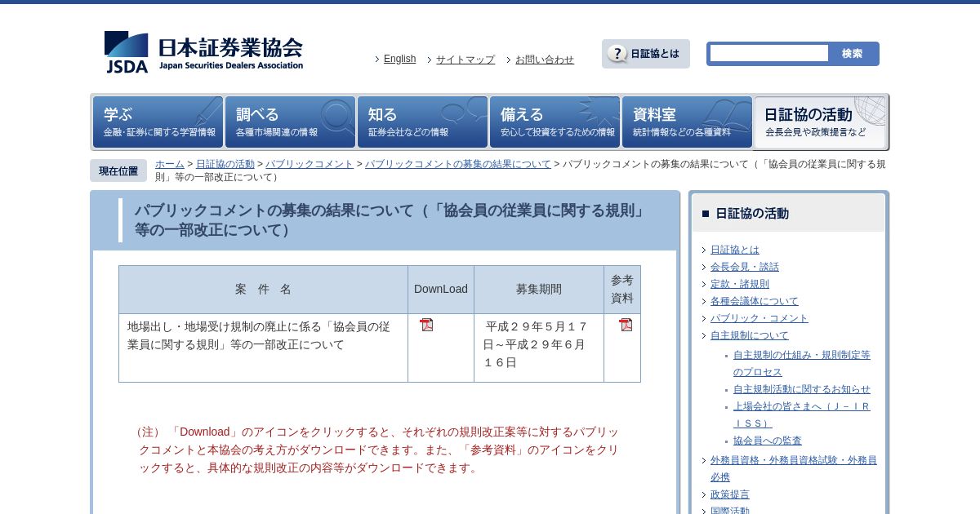Screen dimensions: 980x514
Task: Click the 参考資料 column header
Action: point(622,290)
